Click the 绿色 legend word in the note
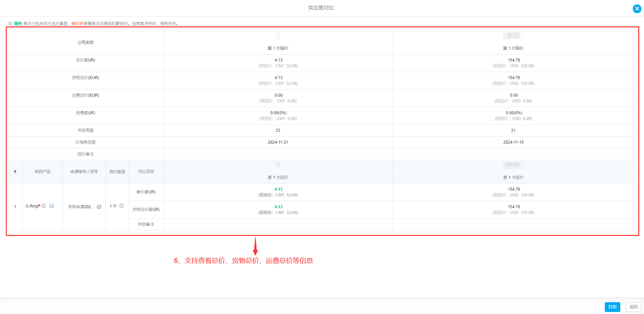The height and width of the screenshot is (314, 644). click(18, 24)
